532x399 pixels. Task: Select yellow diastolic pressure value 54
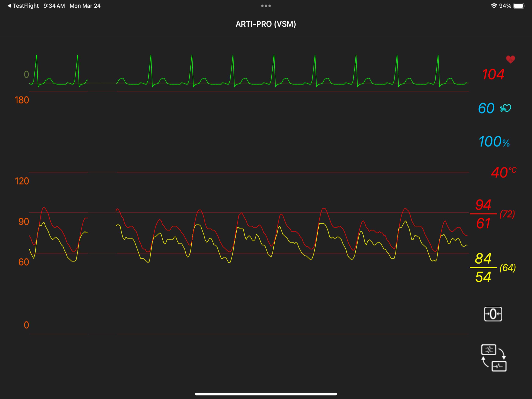(x=483, y=277)
